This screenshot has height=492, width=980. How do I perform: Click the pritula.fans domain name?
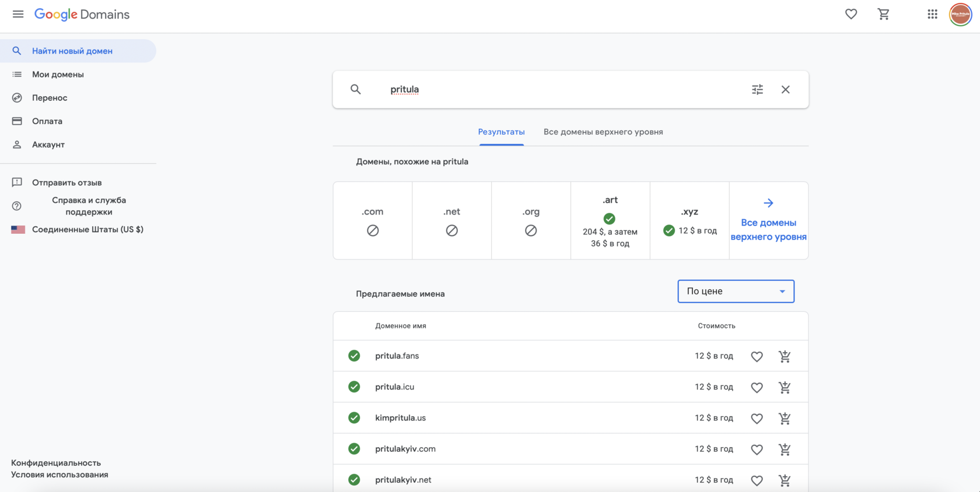coord(397,356)
